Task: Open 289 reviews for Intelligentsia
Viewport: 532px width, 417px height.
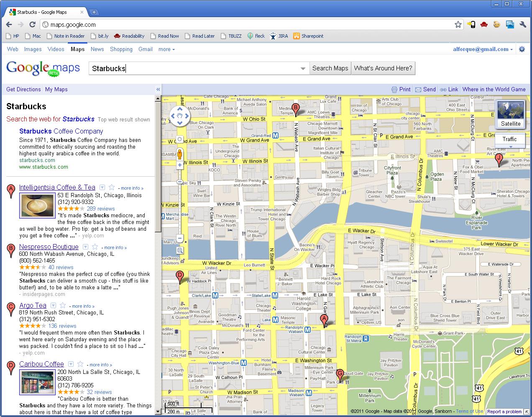Action: click(x=100, y=208)
